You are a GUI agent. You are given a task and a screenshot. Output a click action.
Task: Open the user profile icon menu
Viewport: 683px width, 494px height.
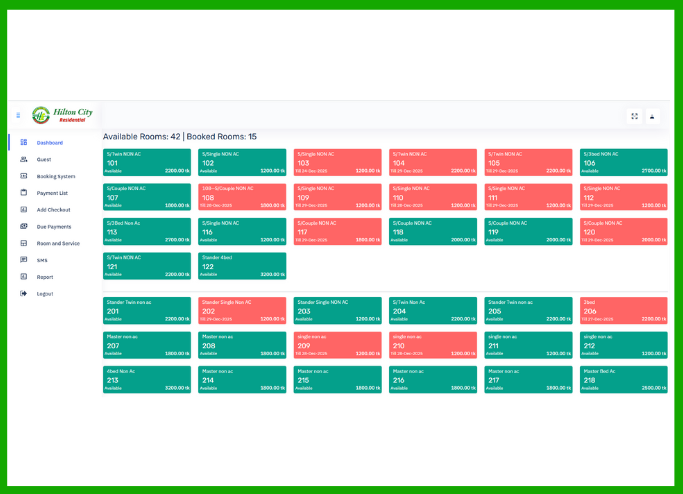point(653,116)
